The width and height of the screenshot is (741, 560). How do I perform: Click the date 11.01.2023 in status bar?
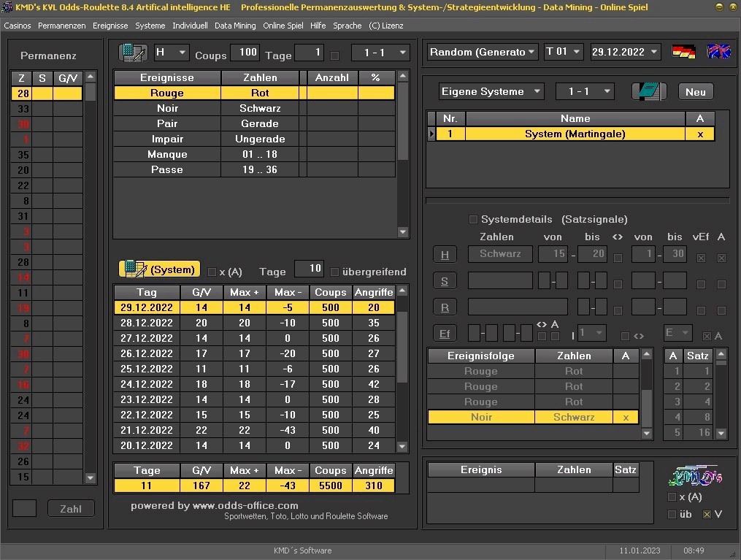(640, 551)
